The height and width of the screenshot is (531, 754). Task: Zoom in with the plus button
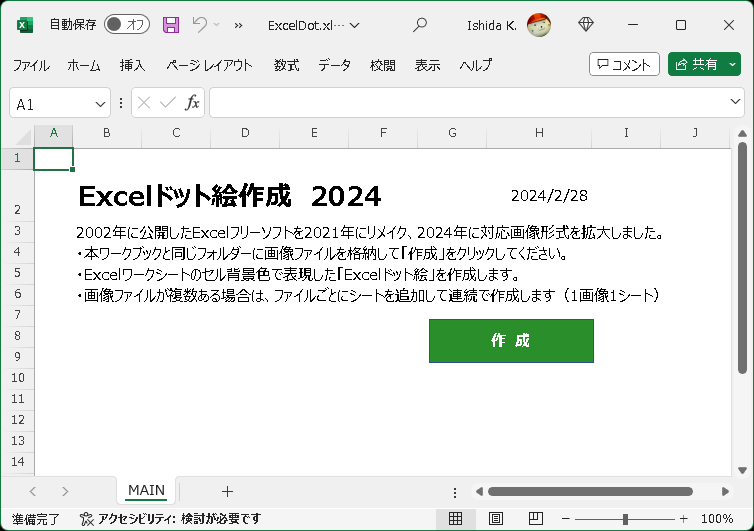click(683, 519)
